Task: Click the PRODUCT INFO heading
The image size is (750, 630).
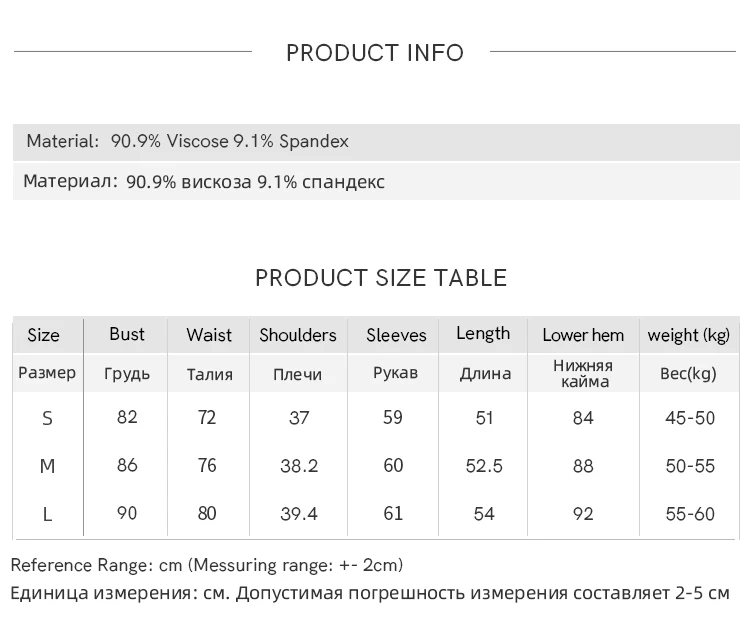Action: (375, 53)
